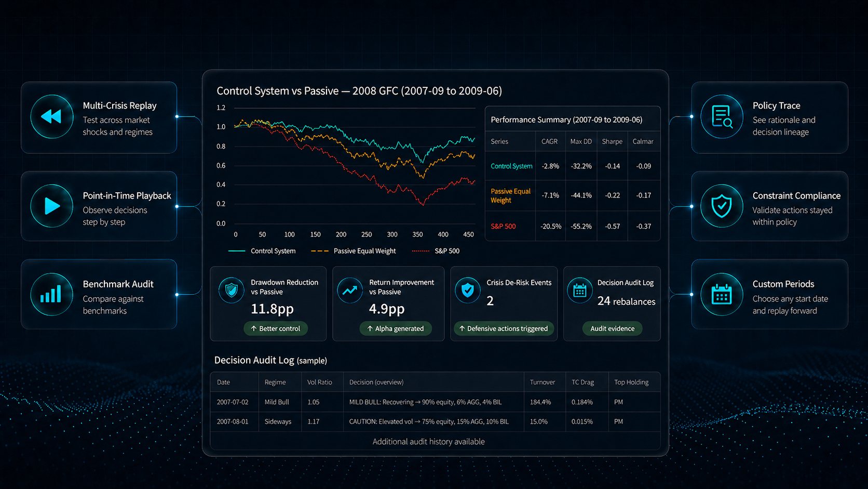868x489 pixels.
Task: Toggle Control System series in chart legend
Action: click(x=262, y=251)
